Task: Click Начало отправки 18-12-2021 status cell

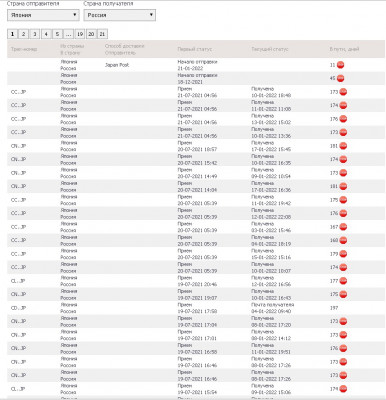Action: (x=197, y=78)
